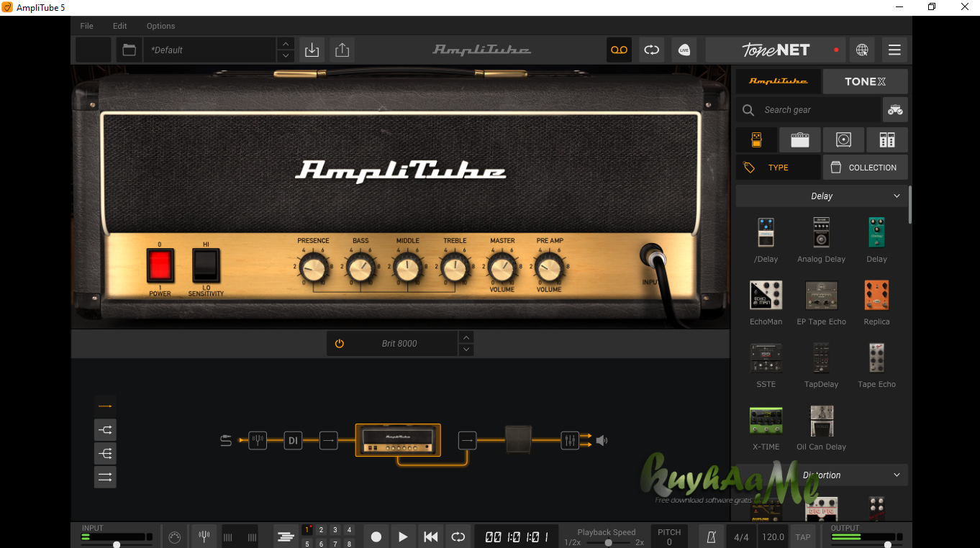Select the cabinet gear category
The width and height of the screenshot is (980, 548).
click(x=843, y=140)
